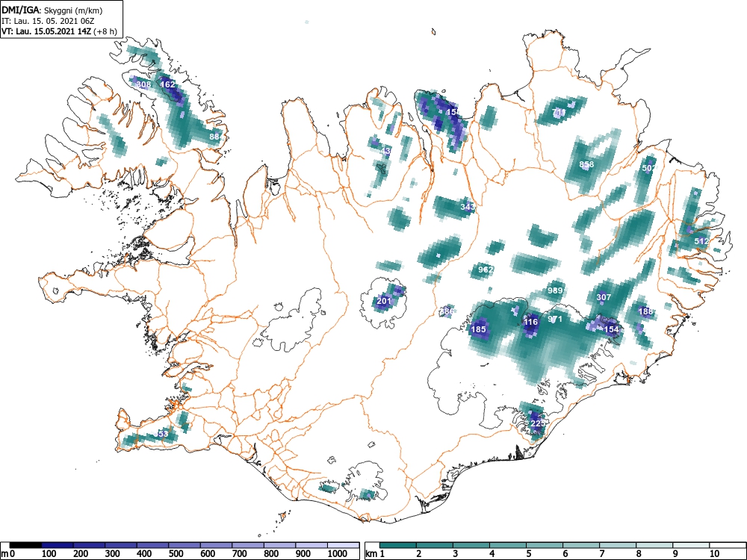Click the 7–8 km pale teal legend swatch
The image size is (747, 560).
[x=618, y=545]
